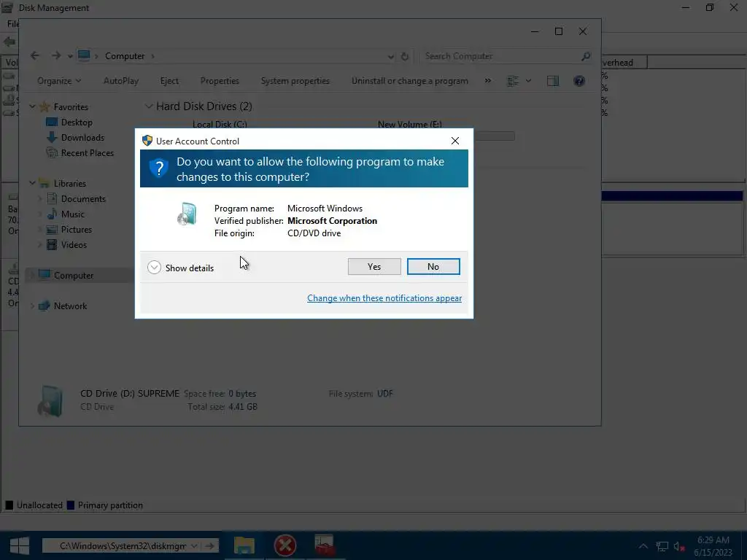This screenshot has width=747, height=560.
Task: Click the Search Computer field
Action: click(x=500, y=56)
